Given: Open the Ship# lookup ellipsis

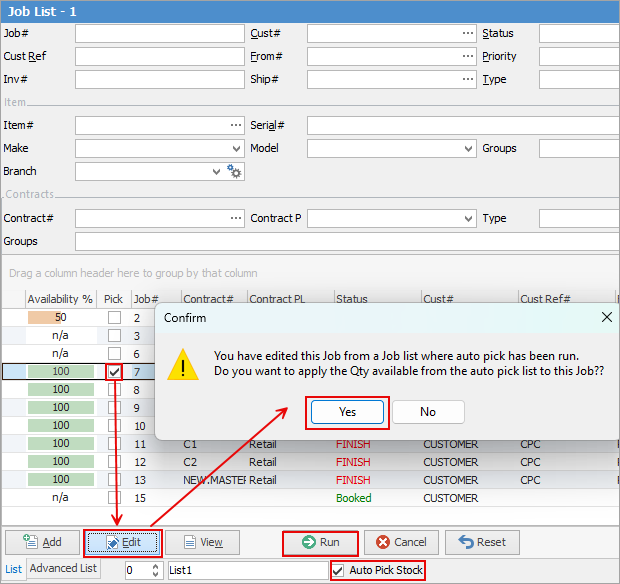Looking at the screenshot, I should coord(468,79).
